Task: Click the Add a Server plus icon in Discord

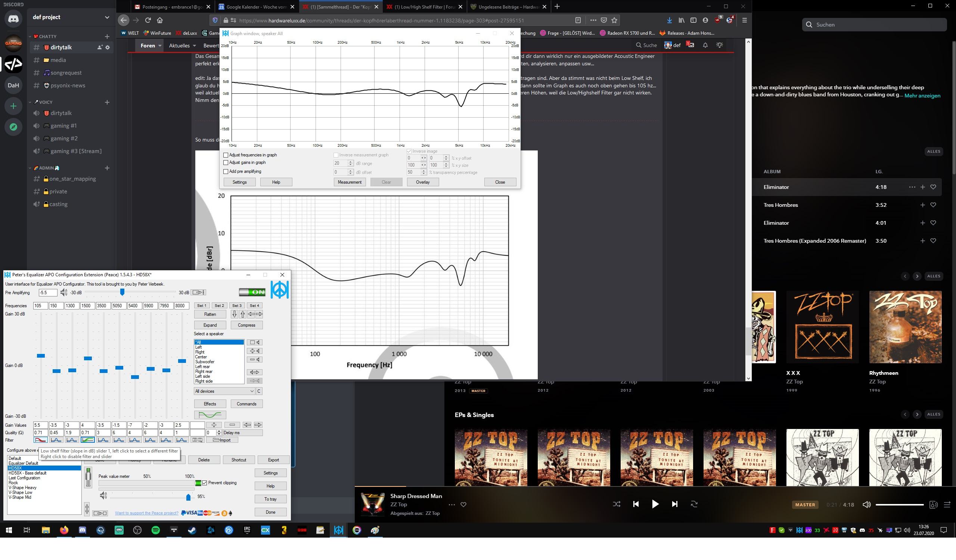Action: pyautogui.click(x=13, y=106)
